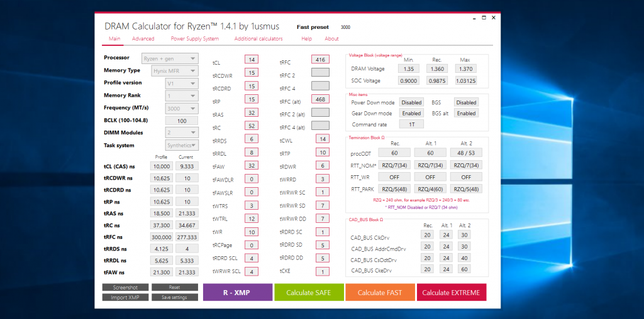Click the tRRDL value field
The height and width of the screenshot is (319, 644).
tap(252, 153)
